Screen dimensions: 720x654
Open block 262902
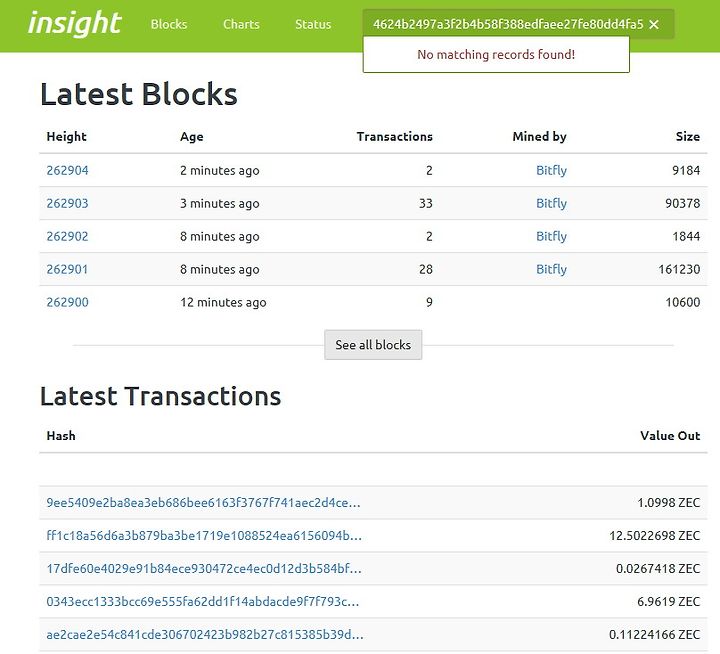[68, 237]
